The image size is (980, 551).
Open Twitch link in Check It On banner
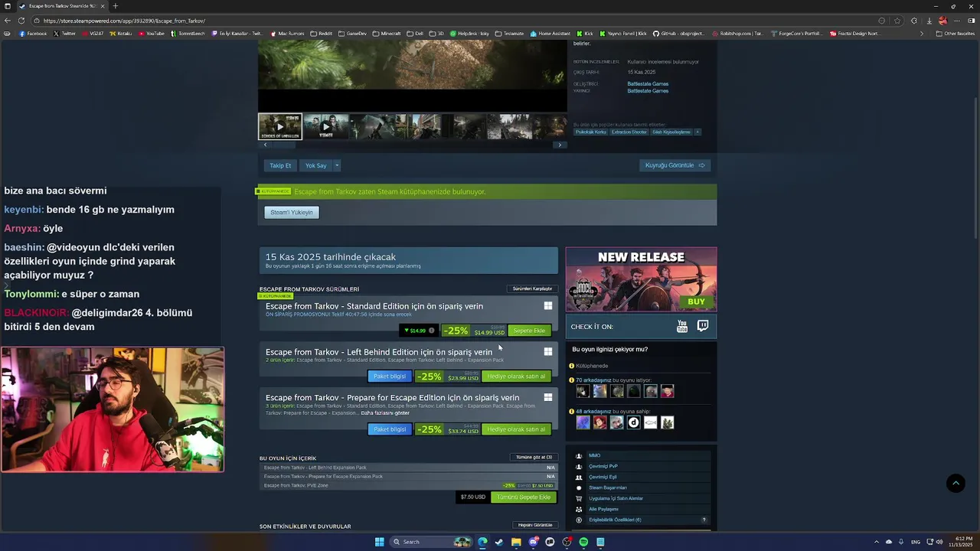point(703,327)
